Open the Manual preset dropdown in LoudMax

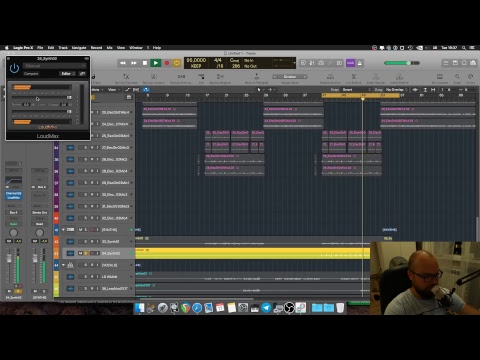(x=55, y=66)
